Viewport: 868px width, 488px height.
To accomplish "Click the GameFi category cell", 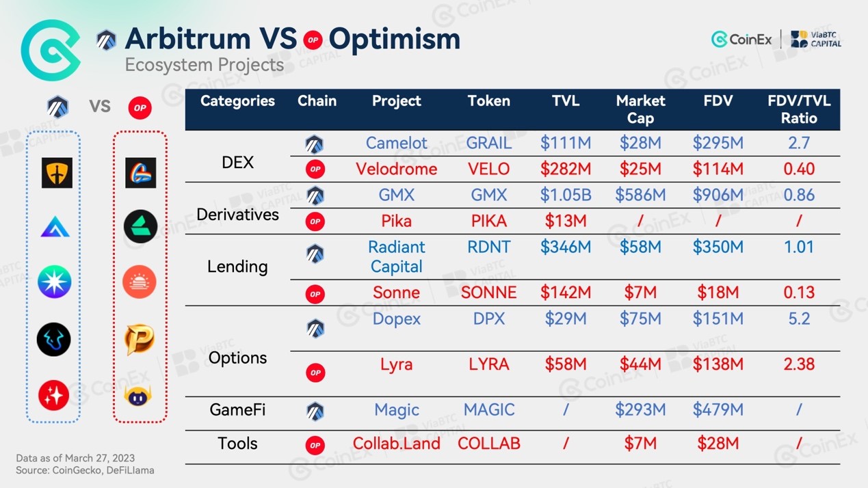I will pos(237,410).
